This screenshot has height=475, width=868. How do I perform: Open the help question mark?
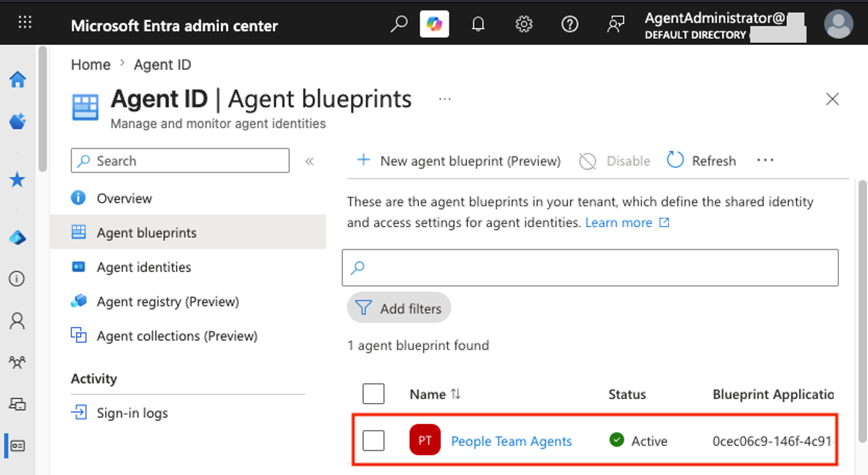click(x=569, y=24)
